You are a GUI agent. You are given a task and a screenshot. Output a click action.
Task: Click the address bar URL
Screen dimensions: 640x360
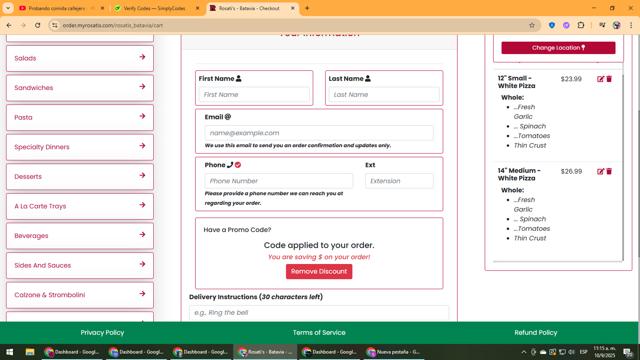[x=113, y=25]
